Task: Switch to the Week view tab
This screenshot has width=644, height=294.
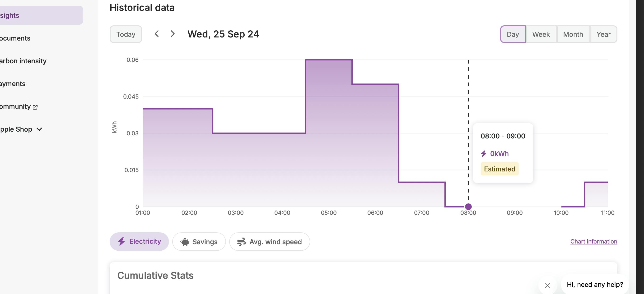Action: tap(541, 34)
